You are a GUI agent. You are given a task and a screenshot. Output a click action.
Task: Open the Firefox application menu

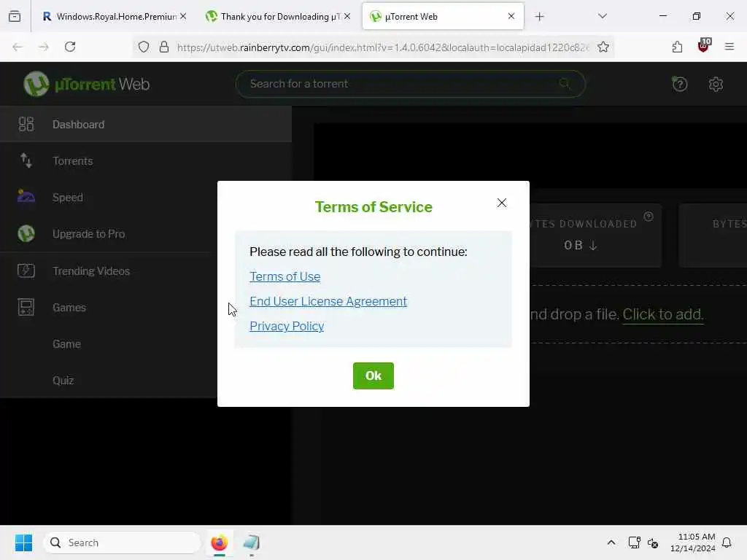click(729, 47)
